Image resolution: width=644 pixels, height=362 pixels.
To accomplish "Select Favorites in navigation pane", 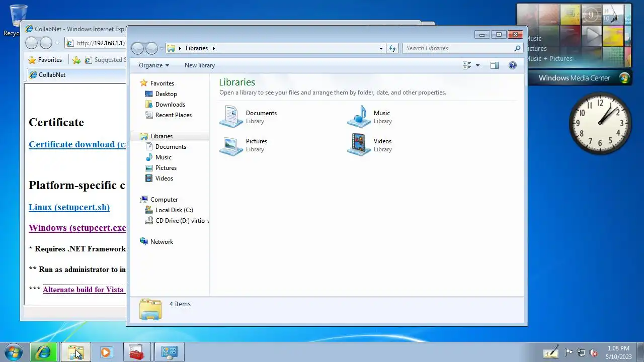I will click(162, 83).
